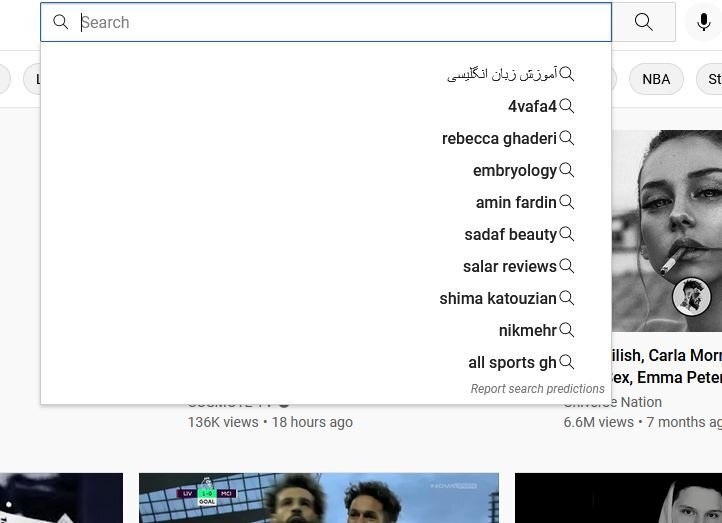This screenshot has width=722, height=523.
Task: Click the search icon next to sadaf beauty
Action: pyautogui.click(x=567, y=234)
